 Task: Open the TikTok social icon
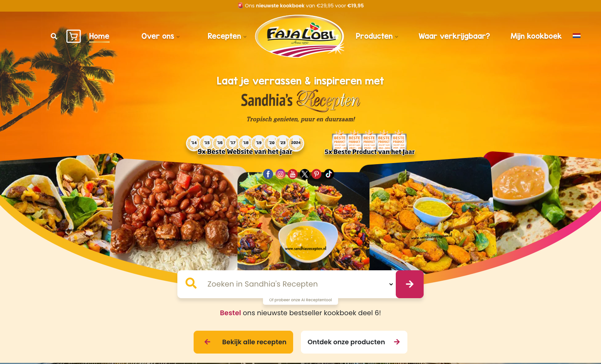coord(329,174)
